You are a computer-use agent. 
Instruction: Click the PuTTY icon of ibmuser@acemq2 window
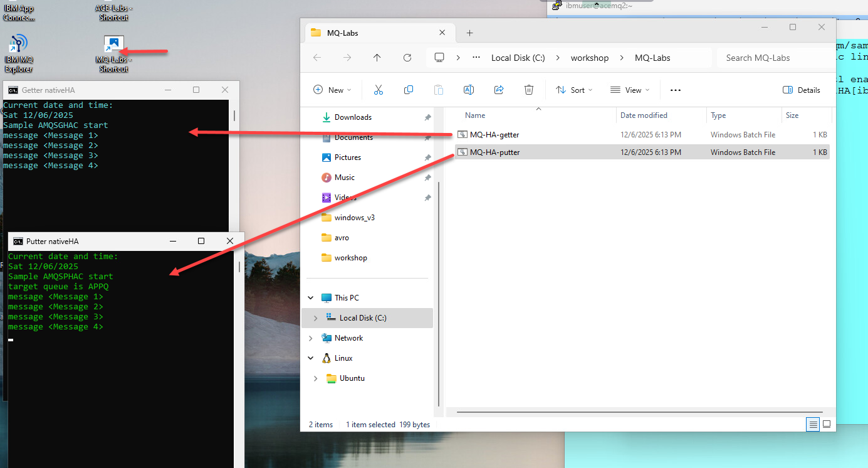(x=557, y=5)
